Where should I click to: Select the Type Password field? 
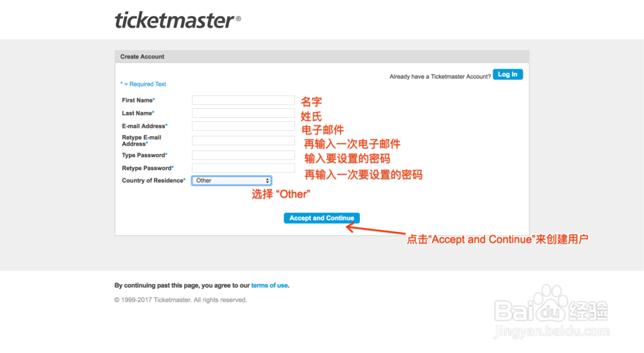[243, 155]
